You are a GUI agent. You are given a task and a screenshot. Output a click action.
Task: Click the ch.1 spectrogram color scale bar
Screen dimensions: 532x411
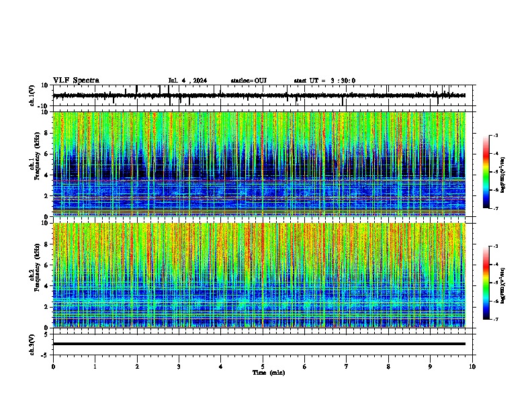[486, 172]
